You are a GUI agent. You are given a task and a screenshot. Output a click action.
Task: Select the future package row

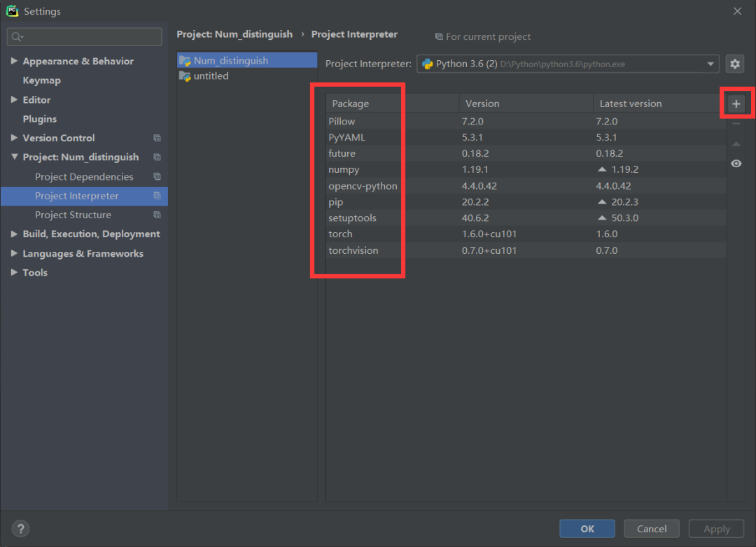526,153
